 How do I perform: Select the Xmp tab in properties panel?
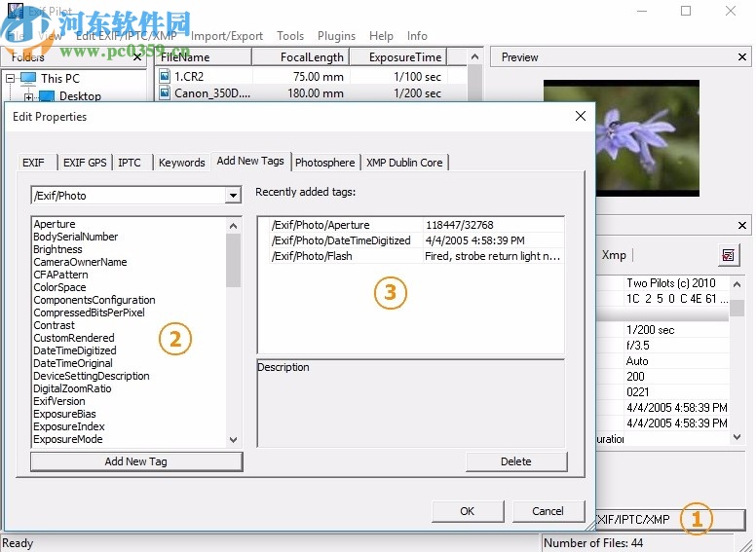coord(614,255)
